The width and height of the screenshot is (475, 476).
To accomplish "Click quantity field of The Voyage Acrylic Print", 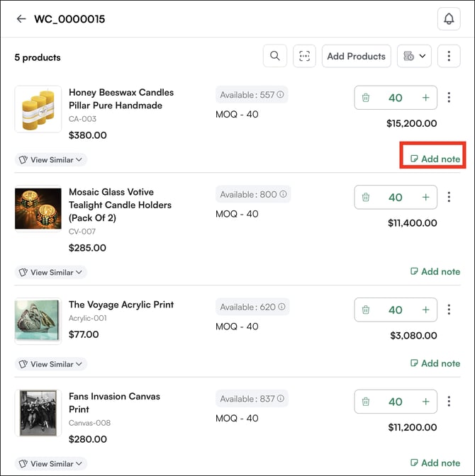I will point(395,310).
